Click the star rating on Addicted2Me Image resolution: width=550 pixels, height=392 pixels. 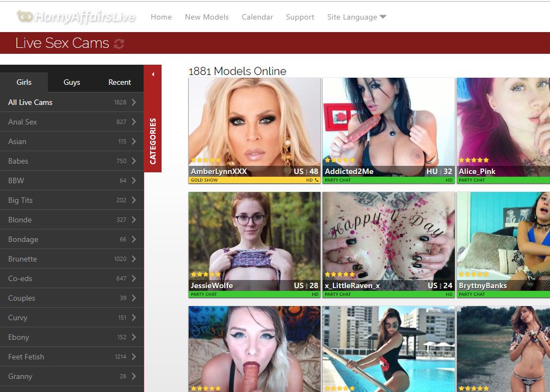point(339,160)
